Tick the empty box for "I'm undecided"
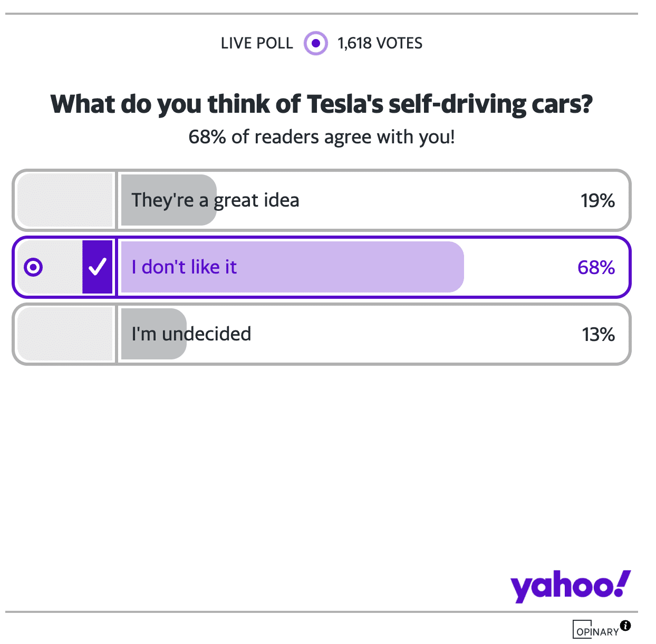 click(x=65, y=334)
